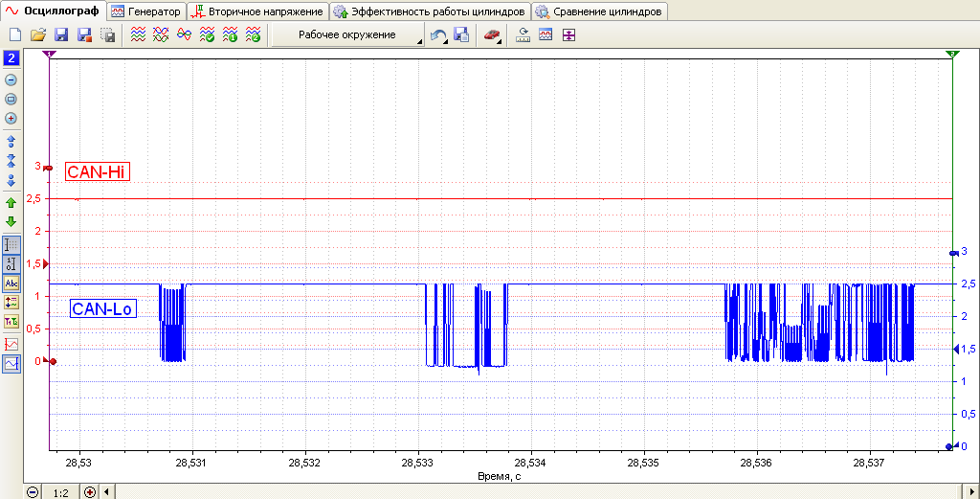Open the Вторичное напряжение tab
The width and height of the screenshot is (980, 499).
click(257, 11)
